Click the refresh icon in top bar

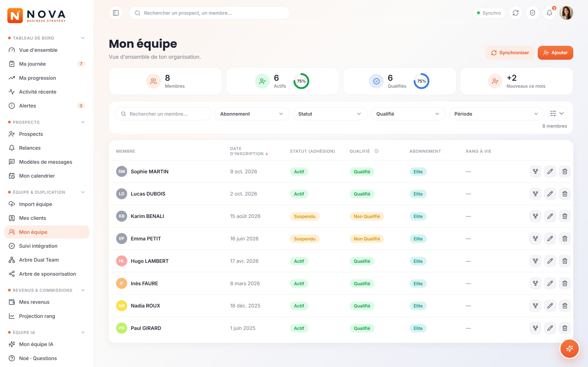(x=516, y=13)
